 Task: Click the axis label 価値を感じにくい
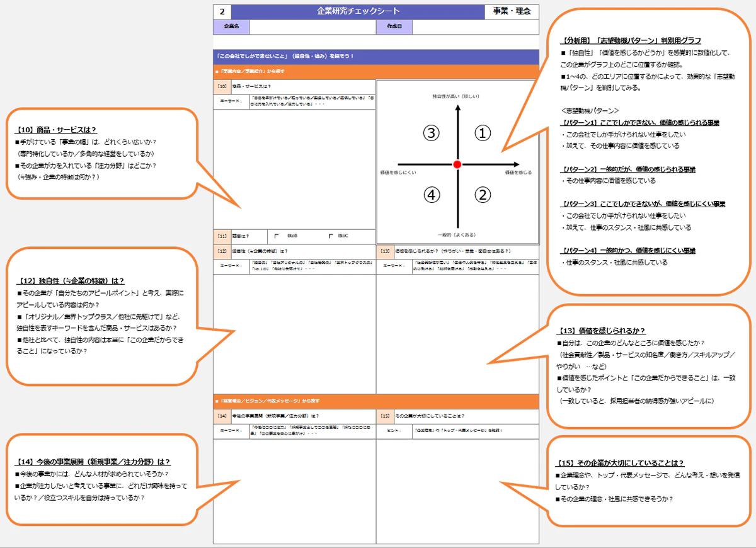398,172
